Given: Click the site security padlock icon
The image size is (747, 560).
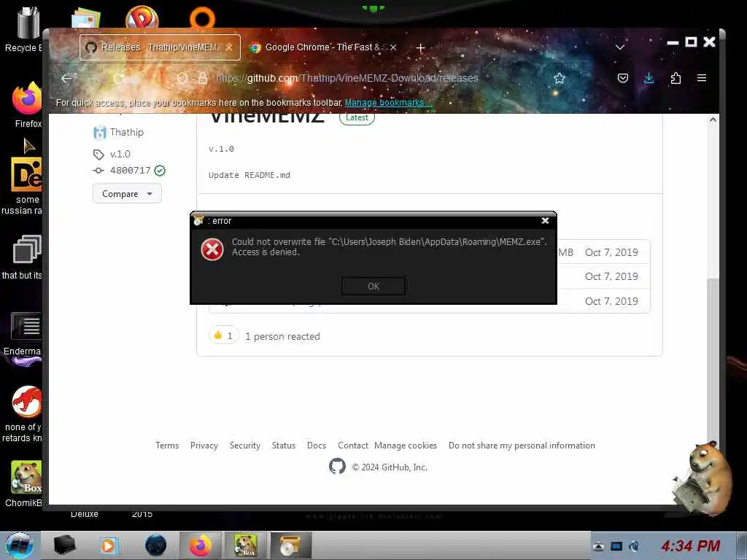Looking at the screenshot, I should coord(203,78).
